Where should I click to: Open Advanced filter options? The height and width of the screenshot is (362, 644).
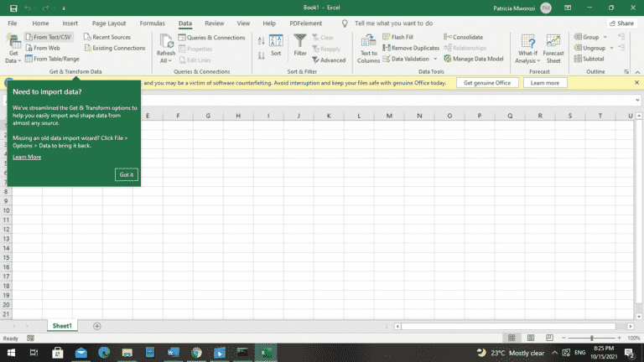click(329, 60)
